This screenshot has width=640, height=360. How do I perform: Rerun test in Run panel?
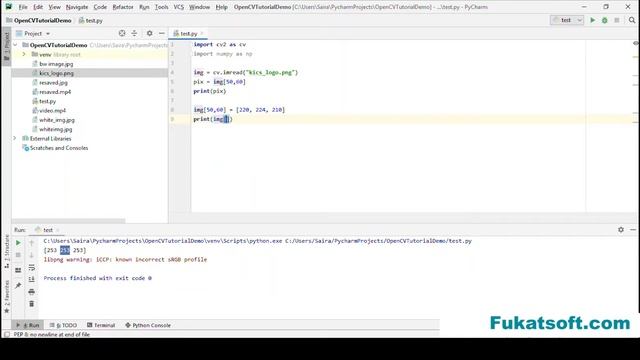(18, 243)
